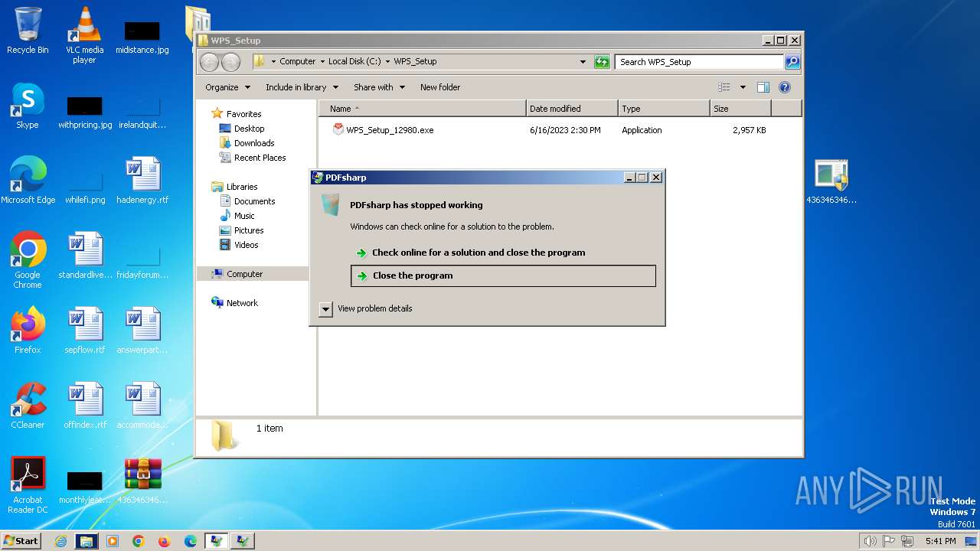Open the Start menu
This screenshot has width=980, height=551.
pyautogui.click(x=21, y=541)
